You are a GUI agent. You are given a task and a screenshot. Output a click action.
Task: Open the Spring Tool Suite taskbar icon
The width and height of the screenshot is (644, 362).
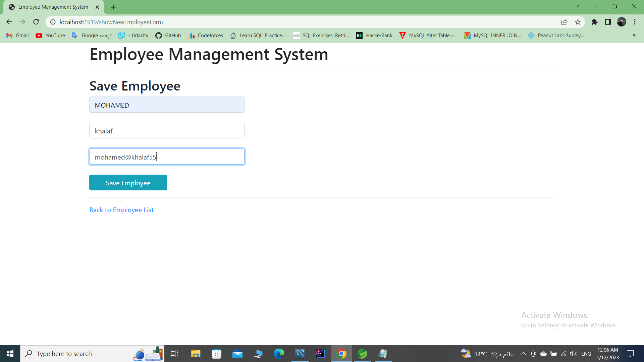(362, 353)
